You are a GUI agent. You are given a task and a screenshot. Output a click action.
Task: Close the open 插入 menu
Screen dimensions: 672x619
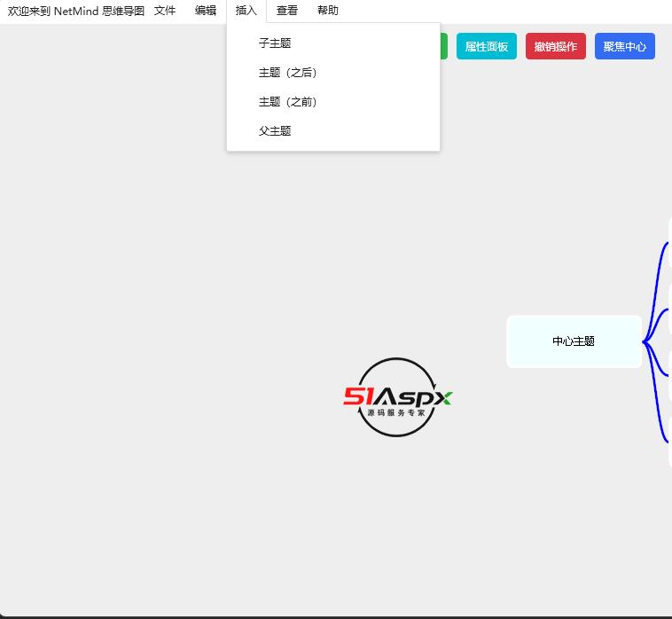pyautogui.click(x=246, y=11)
